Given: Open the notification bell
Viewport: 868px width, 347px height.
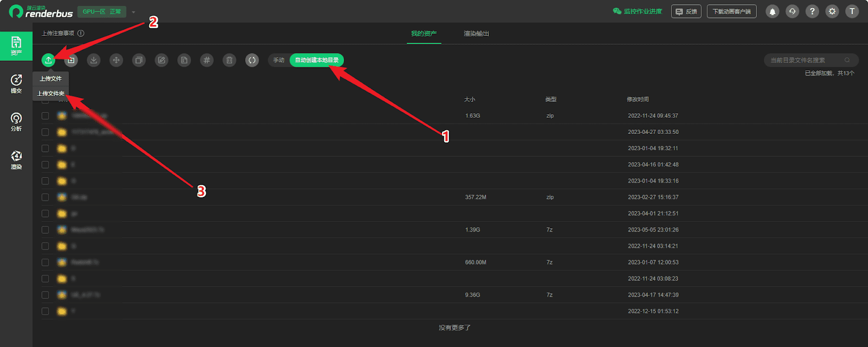Looking at the screenshot, I should click(x=772, y=11).
